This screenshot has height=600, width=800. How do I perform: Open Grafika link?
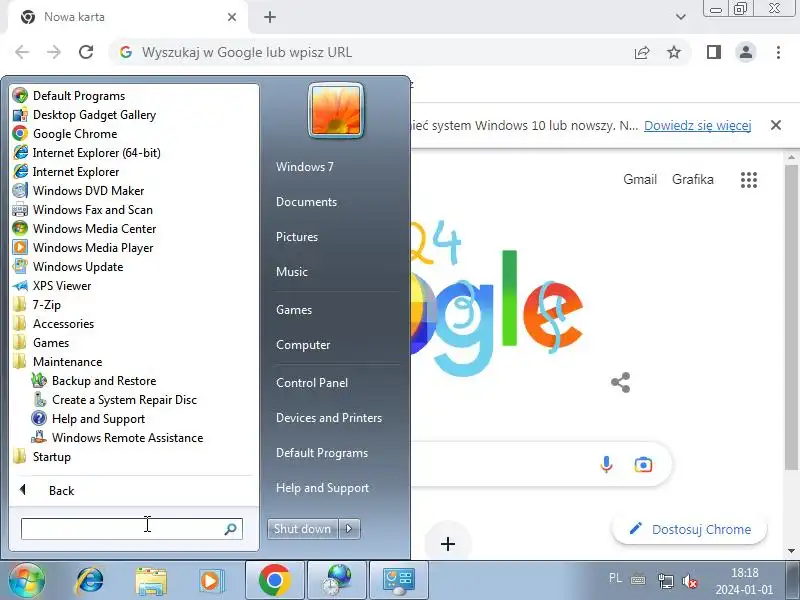[x=692, y=179]
